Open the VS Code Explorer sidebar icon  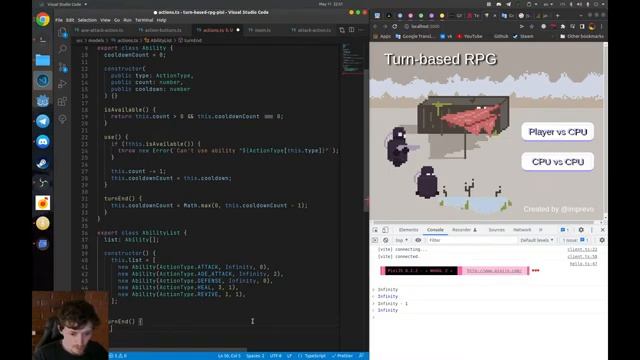click(x=62, y=32)
